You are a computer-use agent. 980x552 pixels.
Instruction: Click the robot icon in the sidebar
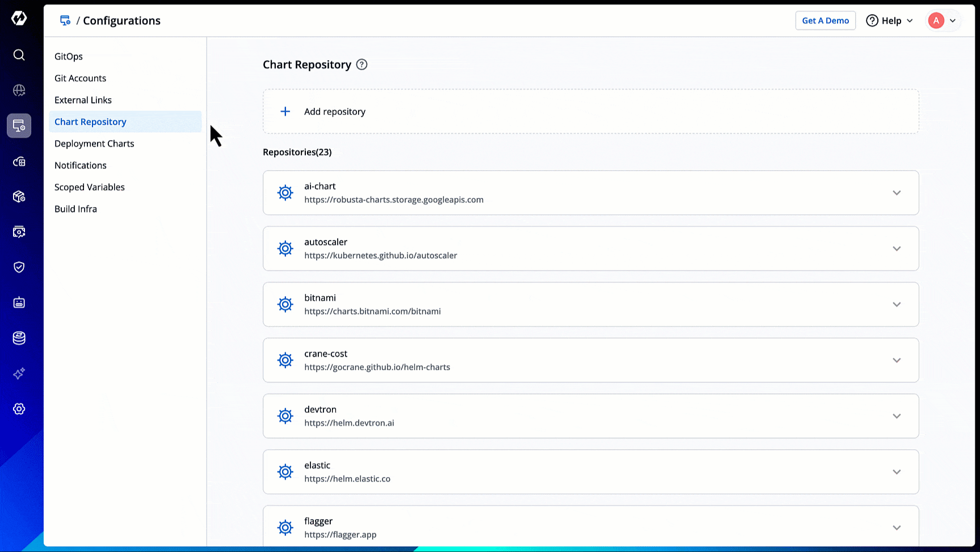(19, 302)
